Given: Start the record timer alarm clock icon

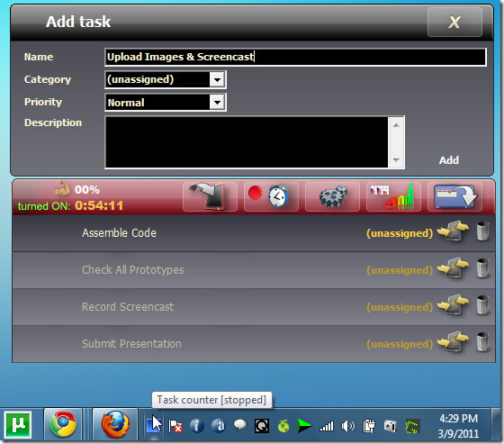Looking at the screenshot, I should [x=271, y=196].
